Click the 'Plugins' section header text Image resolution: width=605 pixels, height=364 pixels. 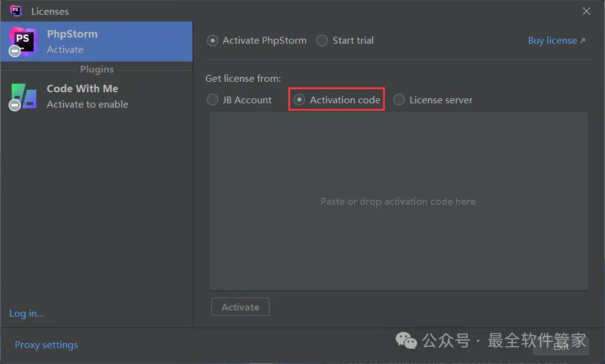(97, 69)
